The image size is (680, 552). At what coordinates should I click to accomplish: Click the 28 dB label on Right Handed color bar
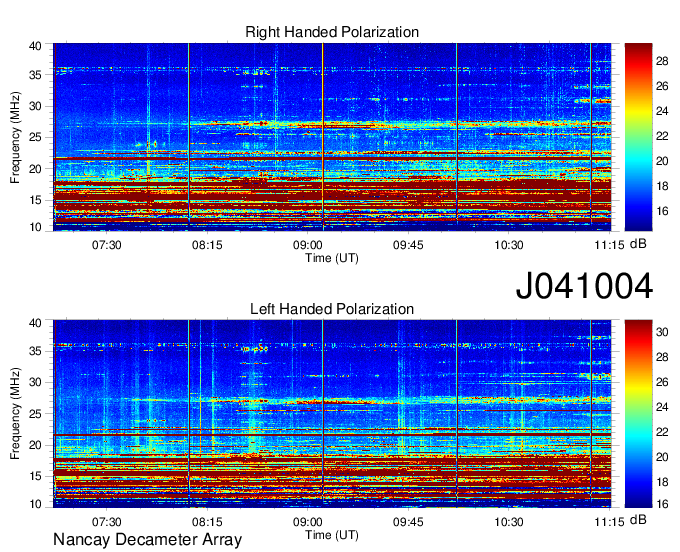click(x=662, y=61)
